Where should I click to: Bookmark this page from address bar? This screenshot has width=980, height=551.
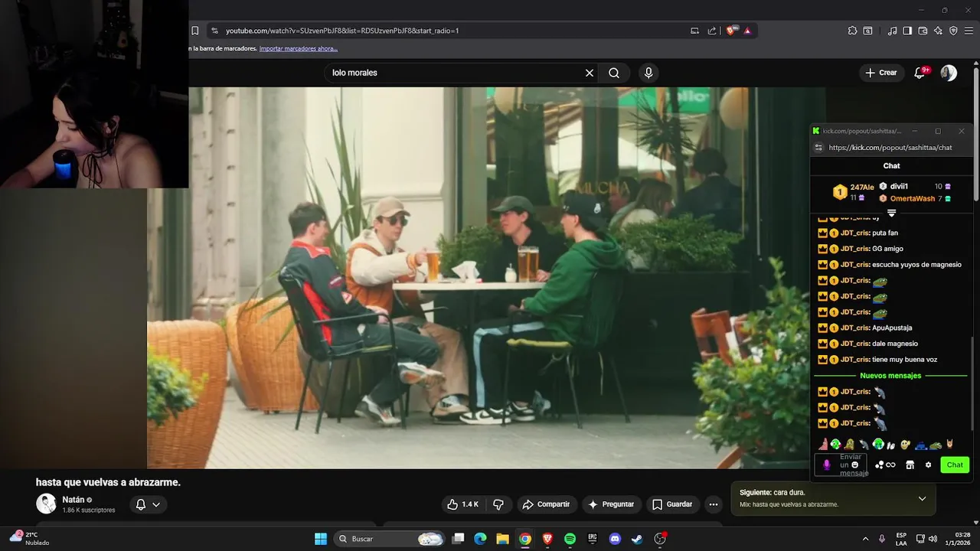[195, 31]
